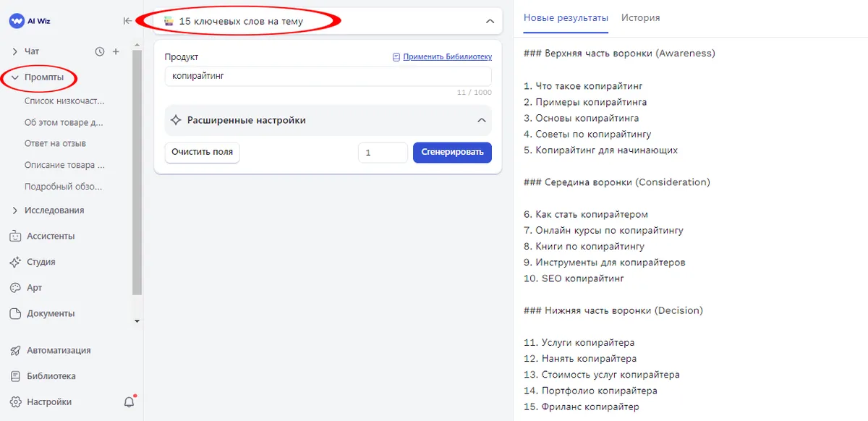Collapse the Промпты list
This screenshot has width=868, height=421.
[38, 77]
